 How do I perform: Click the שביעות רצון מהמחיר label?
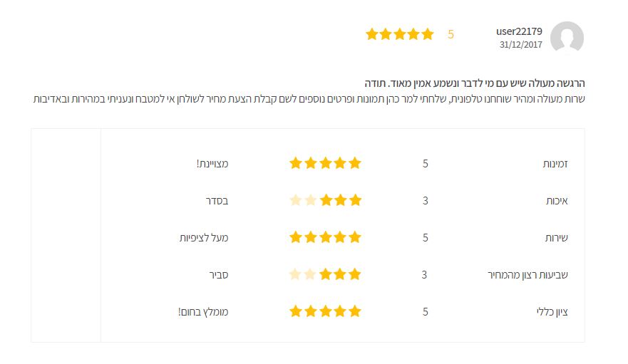[527, 275]
